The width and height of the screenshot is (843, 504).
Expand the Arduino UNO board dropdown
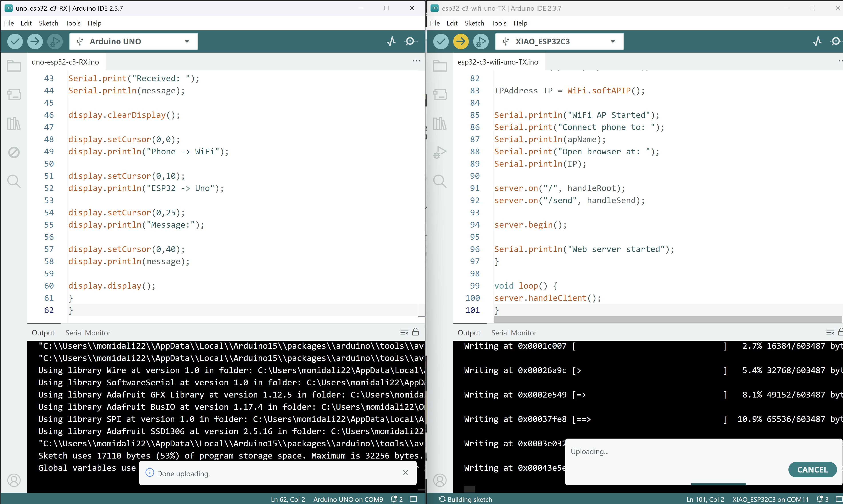pyautogui.click(x=187, y=41)
